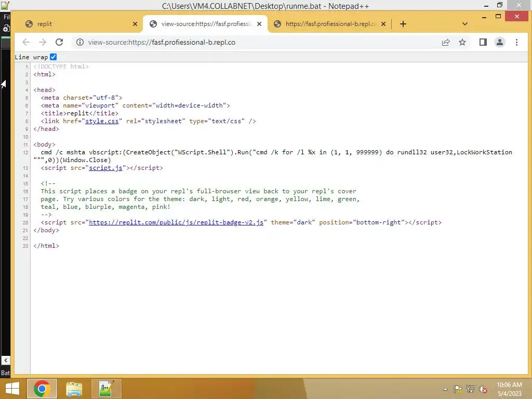532x399 pixels.
Task: Close the replit tab
Action: pos(135,24)
